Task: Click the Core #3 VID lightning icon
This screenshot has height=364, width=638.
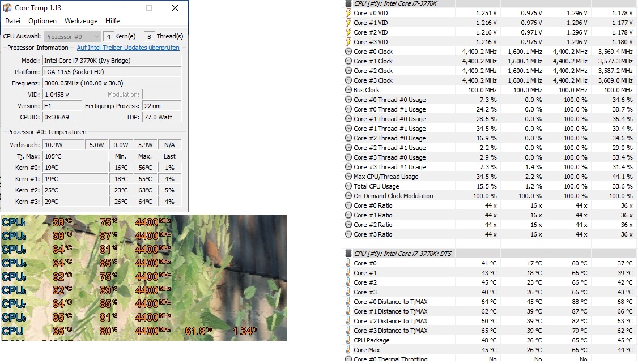Action: point(348,42)
